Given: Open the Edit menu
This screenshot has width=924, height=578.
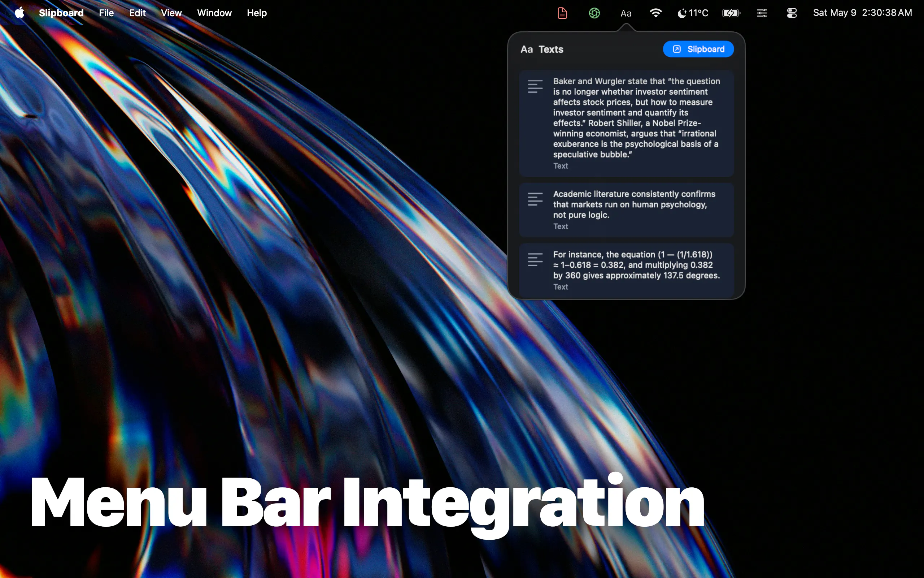Looking at the screenshot, I should pos(138,13).
